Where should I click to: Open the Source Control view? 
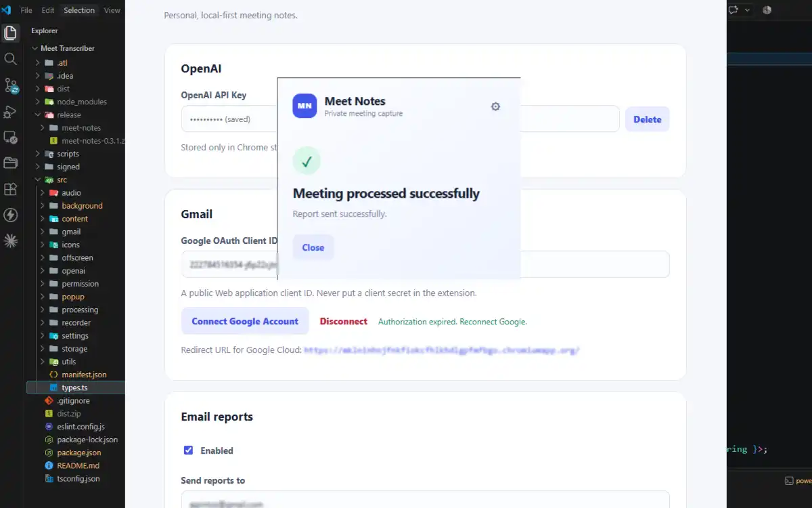pos(11,85)
